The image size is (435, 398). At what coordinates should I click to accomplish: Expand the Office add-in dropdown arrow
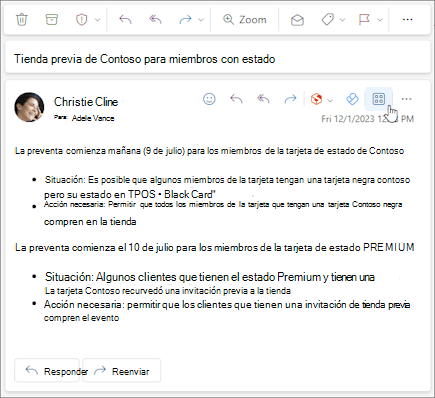(330, 100)
